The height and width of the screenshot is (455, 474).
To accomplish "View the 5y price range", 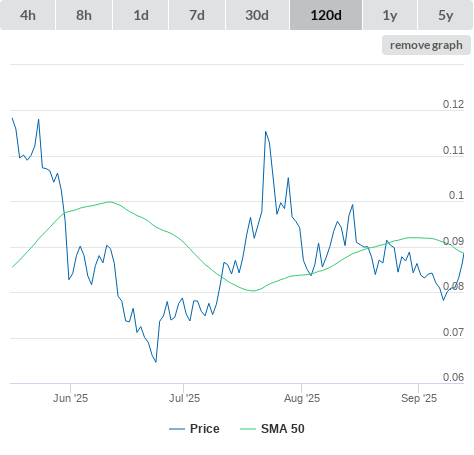I will click(446, 15).
